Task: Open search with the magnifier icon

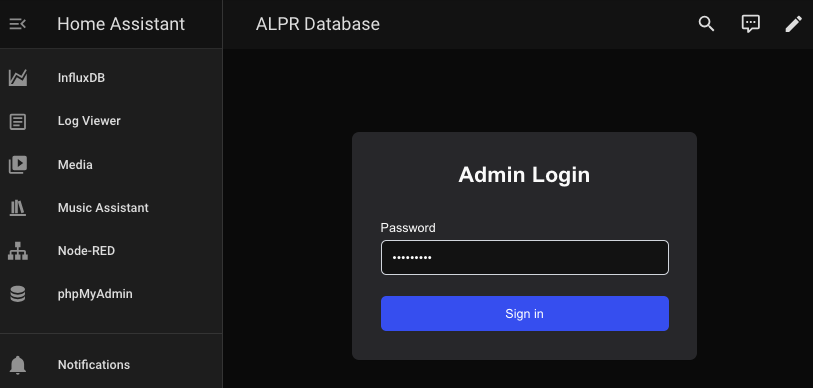Action: (x=706, y=24)
